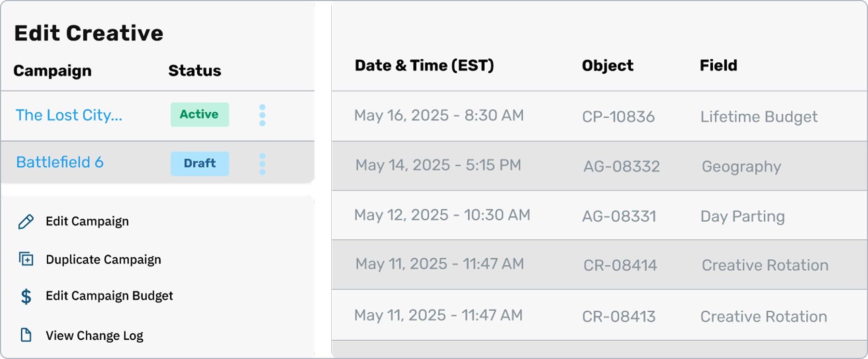Open three-dot menu for Battlefield 6

pyautogui.click(x=262, y=164)
